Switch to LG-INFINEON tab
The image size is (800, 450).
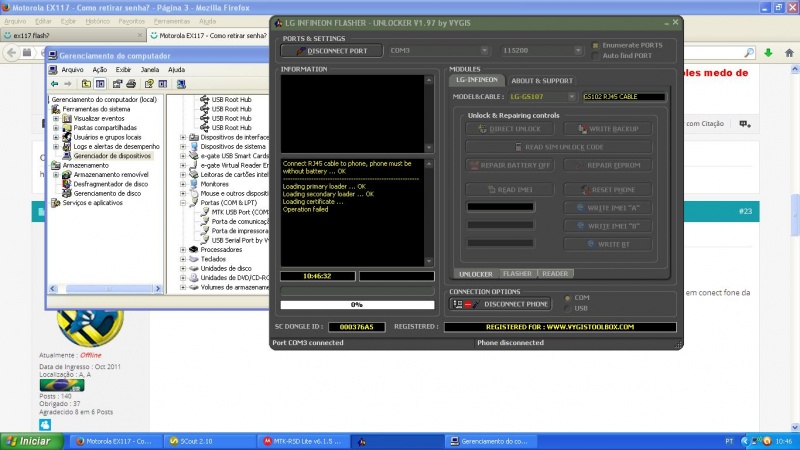(477, 80)
